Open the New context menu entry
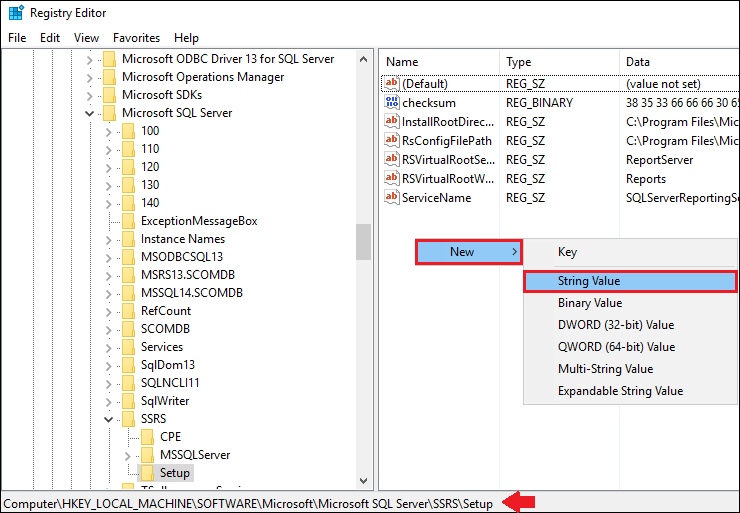This screenshot has width=740, height=513. pos(469,252)
